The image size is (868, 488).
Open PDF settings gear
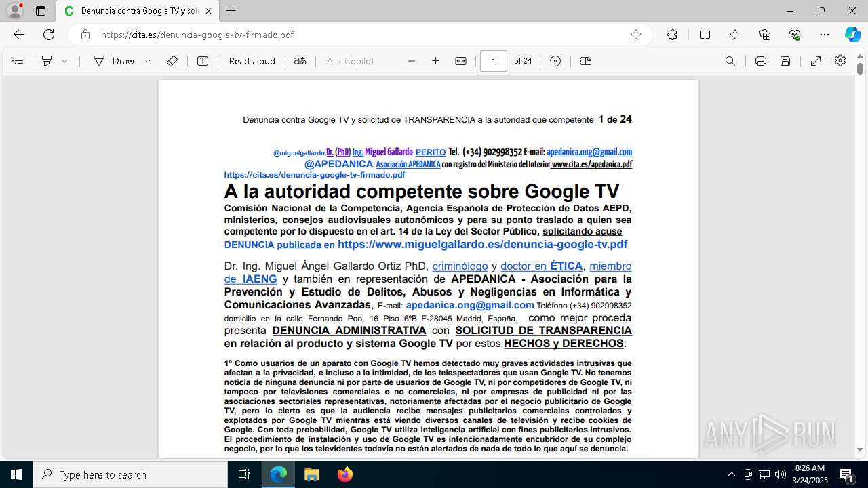(x=840, y=61)
